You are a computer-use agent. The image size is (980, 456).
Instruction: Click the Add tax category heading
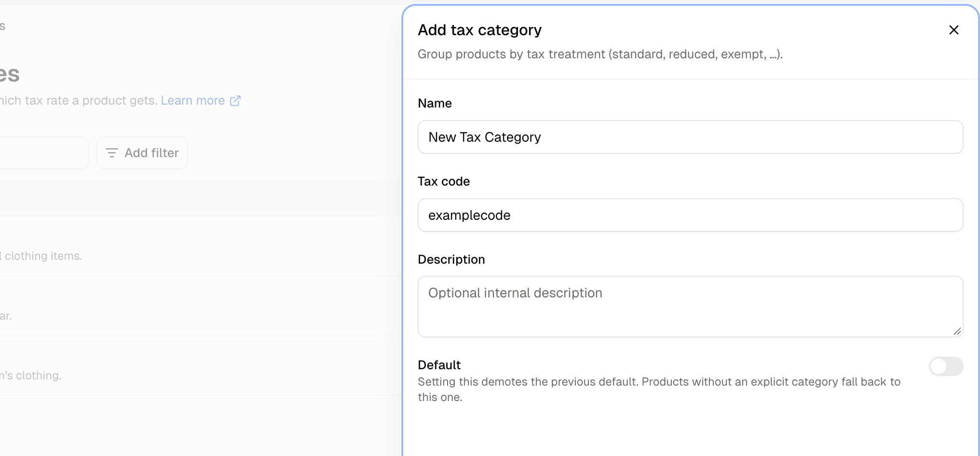479,30
